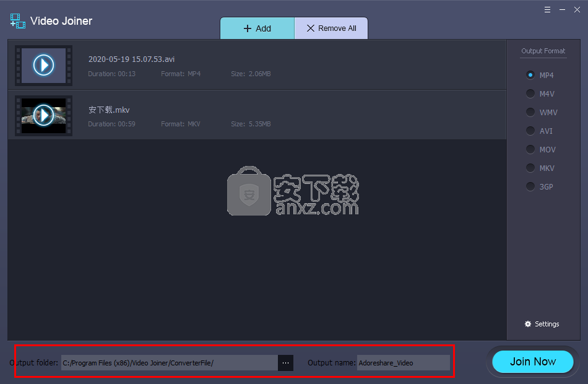
Task: Click Remove All button
Action: (331, 28)
